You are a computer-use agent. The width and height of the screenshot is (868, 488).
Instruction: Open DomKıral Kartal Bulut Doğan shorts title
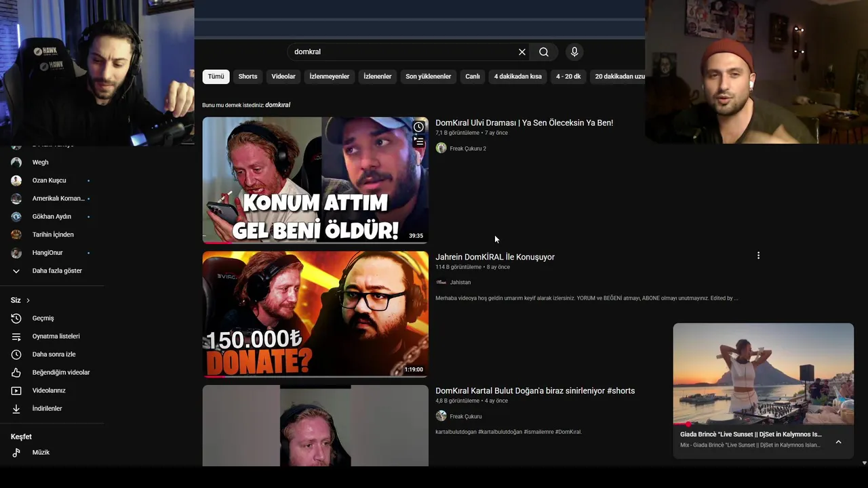tap(535, 391)
